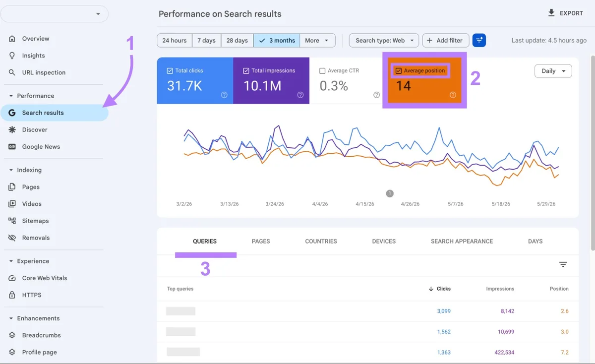The height and width of the screenshot is (364, 595).
Task: Collapse the Performance section
Action: [11, 96]
